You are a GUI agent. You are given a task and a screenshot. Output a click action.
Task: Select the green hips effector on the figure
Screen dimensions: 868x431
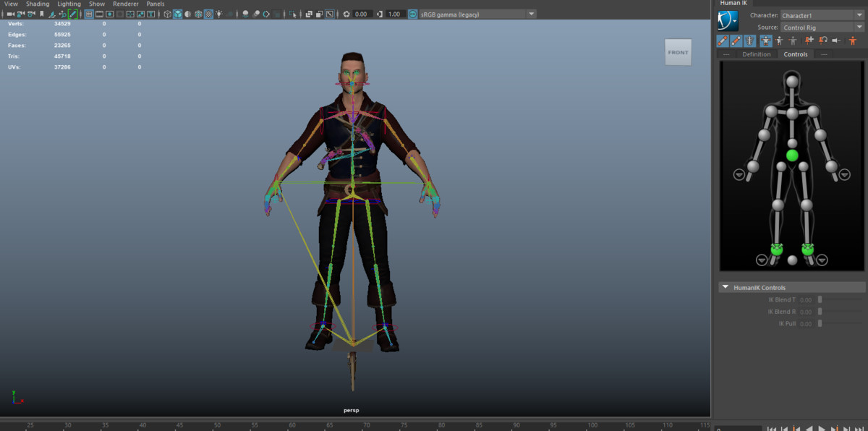pos(792,155)
